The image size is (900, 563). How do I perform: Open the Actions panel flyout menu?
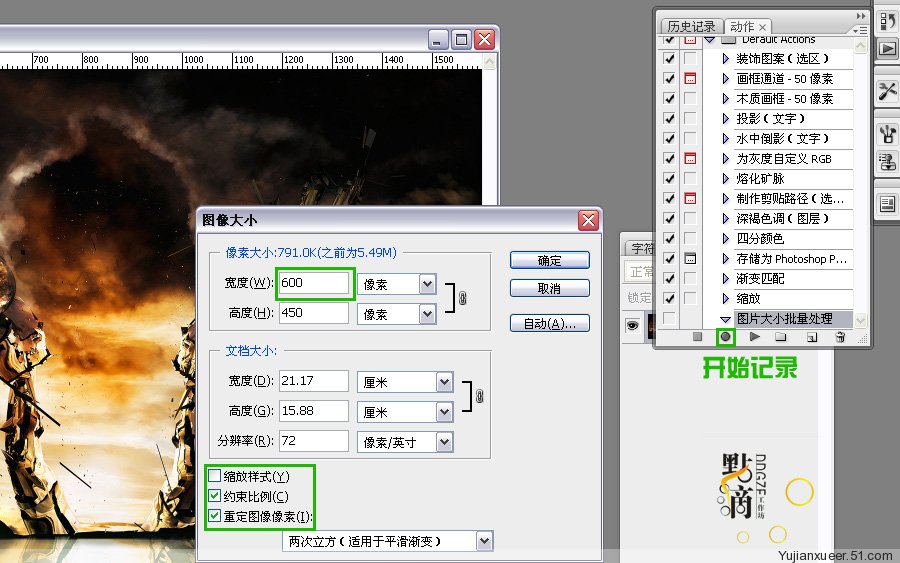pyautogui.click(x=860, y=30)
